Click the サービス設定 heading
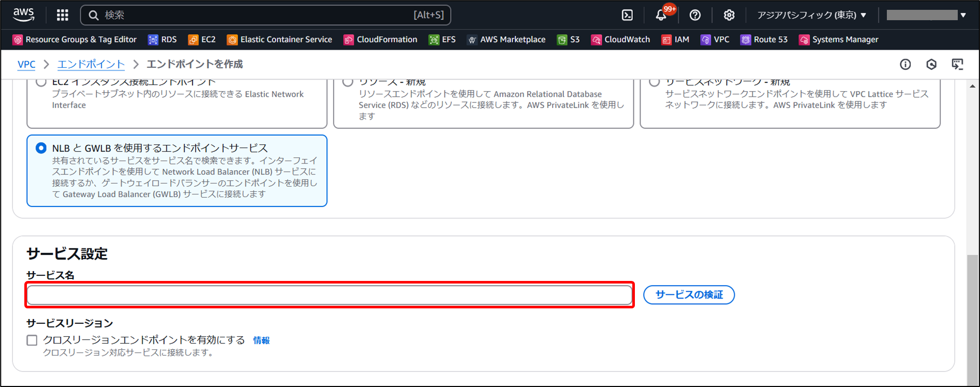The image size is (980, 387). click(67, 254)
